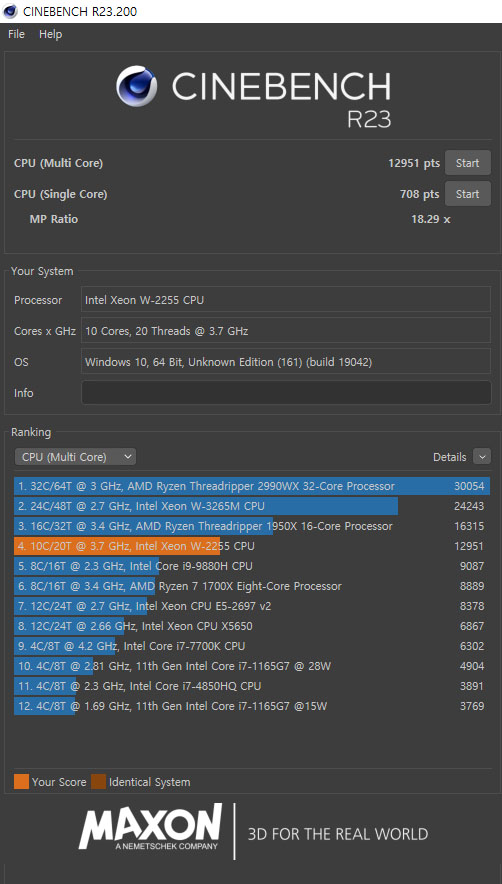Select the Xeon E5-2697 v2 ranking row
The image size is (502, 884).
[252, 606]
